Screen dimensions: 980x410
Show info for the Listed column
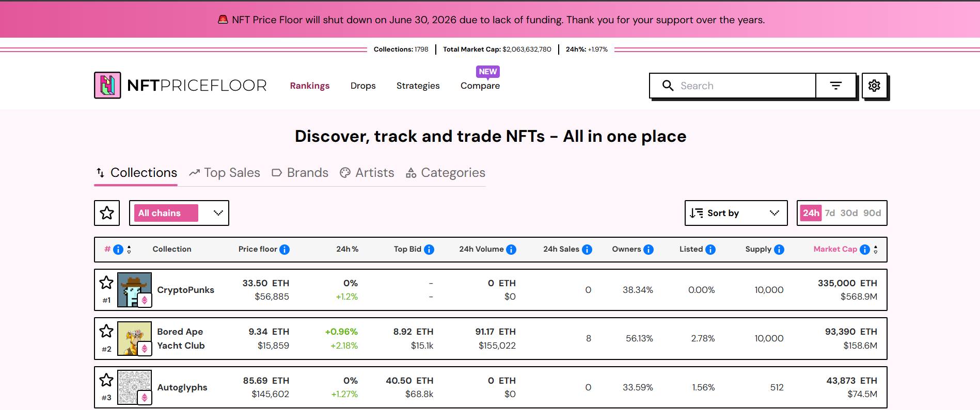click(x=710, y=250)
